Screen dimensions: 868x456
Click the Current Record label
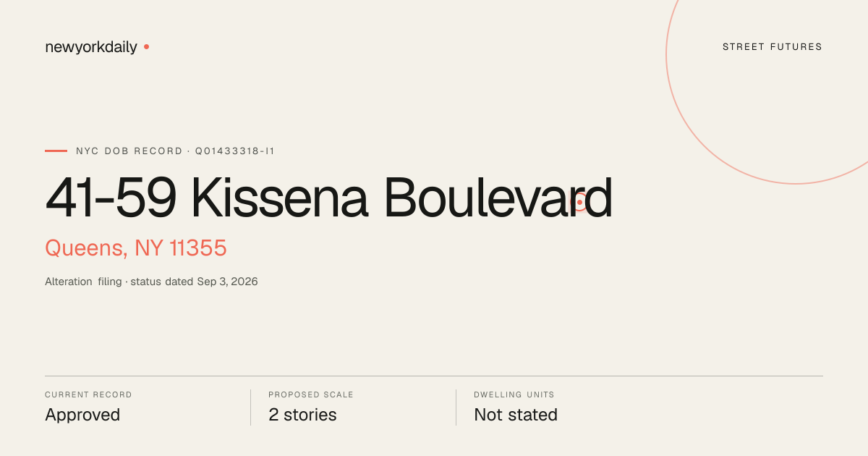click(x=88, y=395)
